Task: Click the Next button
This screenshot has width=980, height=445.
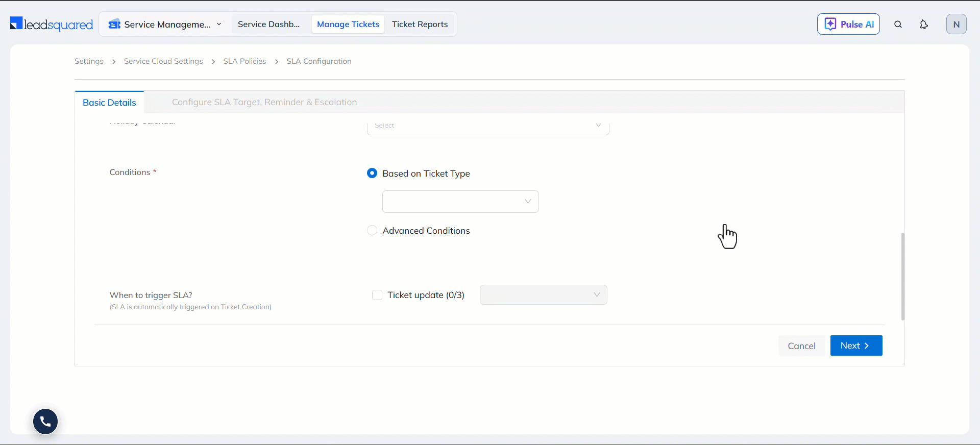Action: pos(856,345)
